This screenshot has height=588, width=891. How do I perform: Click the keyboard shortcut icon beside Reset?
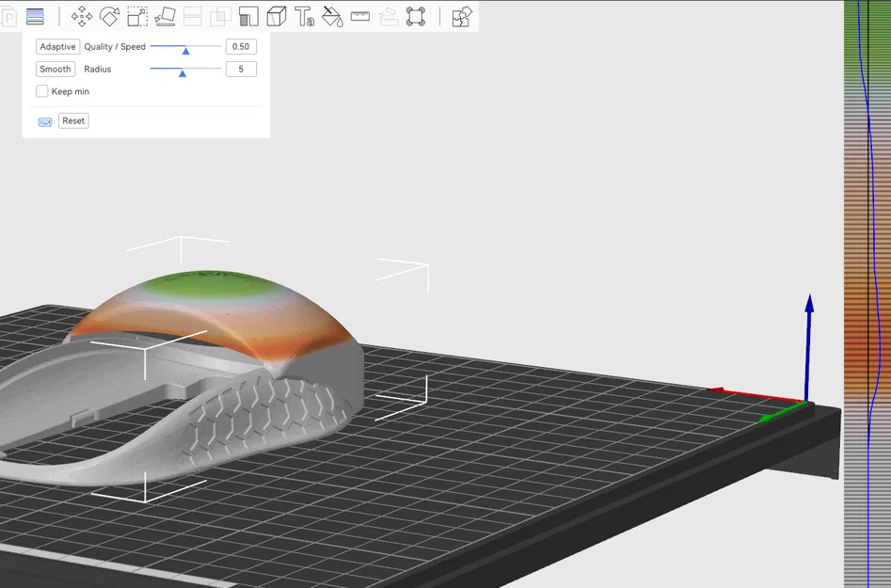(x=43, y=120)
